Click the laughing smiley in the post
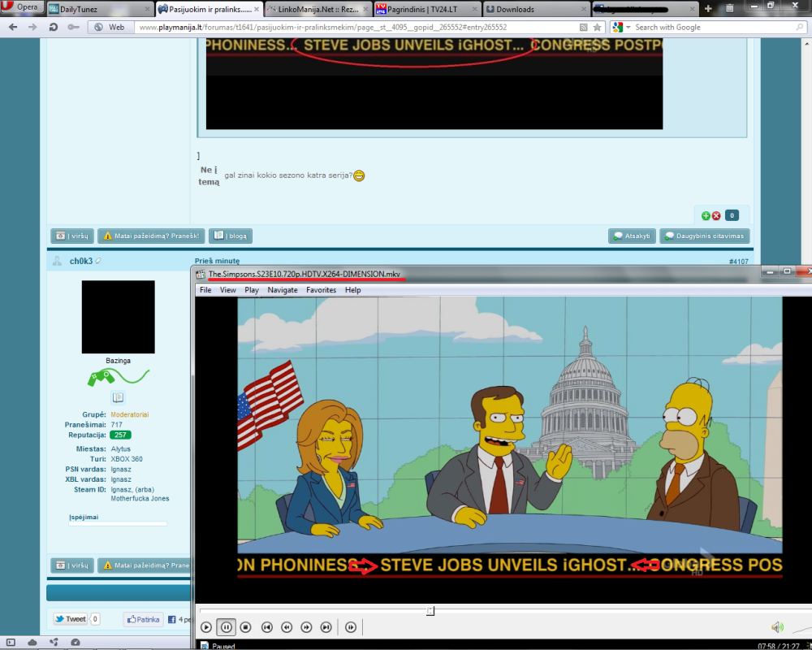Image resolution: width=812 pixels, height=650 pixels. (x=359, y=175)
